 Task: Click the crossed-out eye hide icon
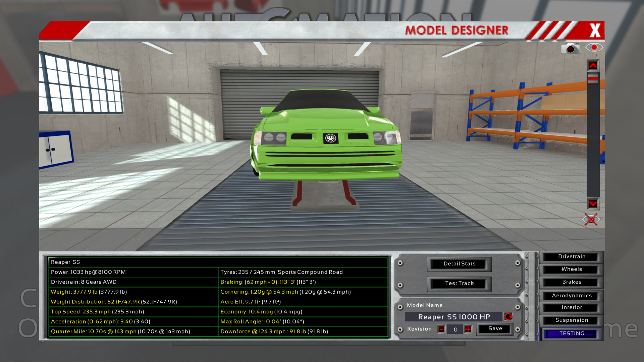coord(591,220)
